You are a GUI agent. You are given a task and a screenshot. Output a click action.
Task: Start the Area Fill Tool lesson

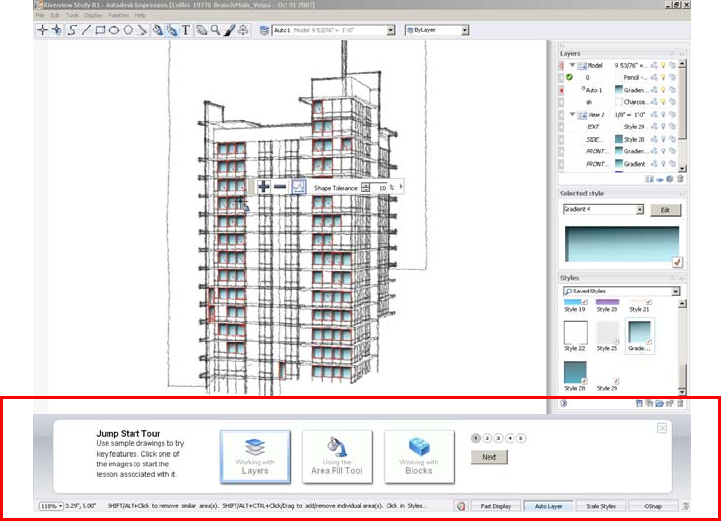(x=336, y=457)
